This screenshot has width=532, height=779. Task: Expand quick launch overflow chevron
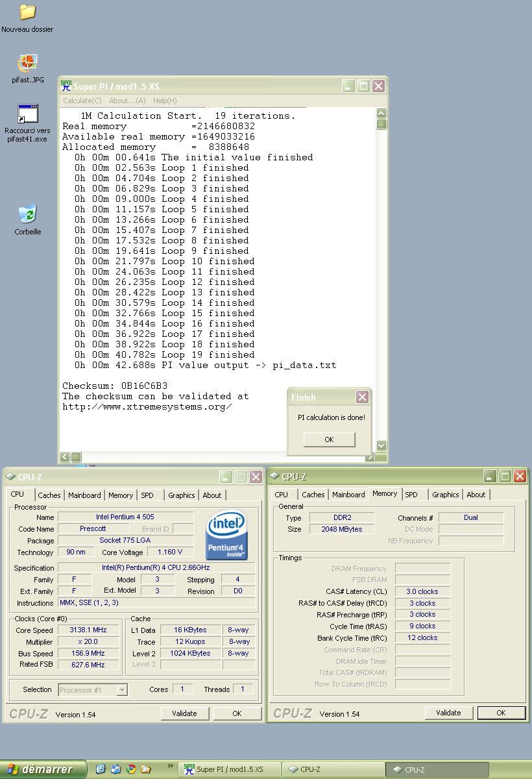pyautogui.click(x=171, y=767)
